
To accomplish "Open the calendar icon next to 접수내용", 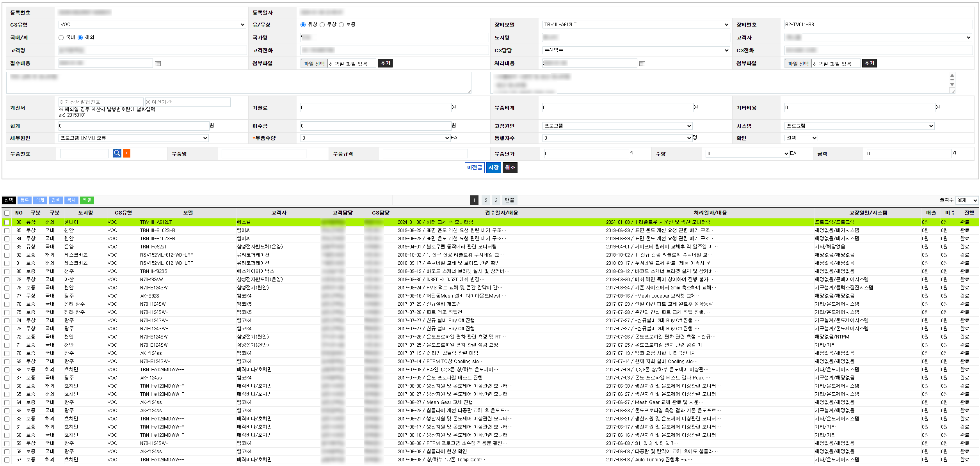I will (x=158, y=64).
